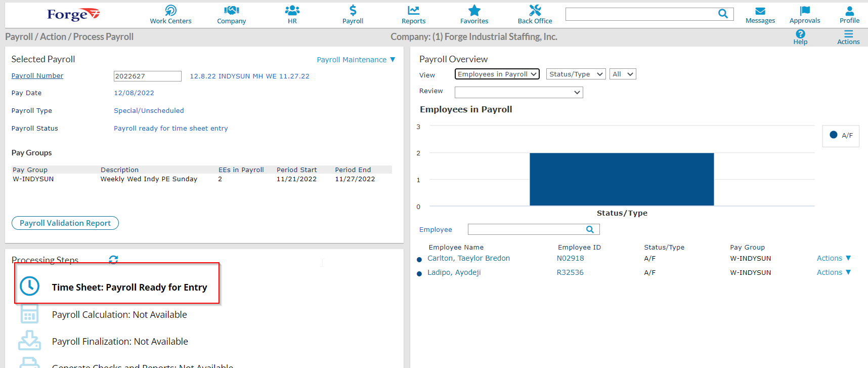Image resolution: width=868 pixels, height=368 pixels.
Task: Click Payroll ready for time sheet entry status
Action: 171,128
